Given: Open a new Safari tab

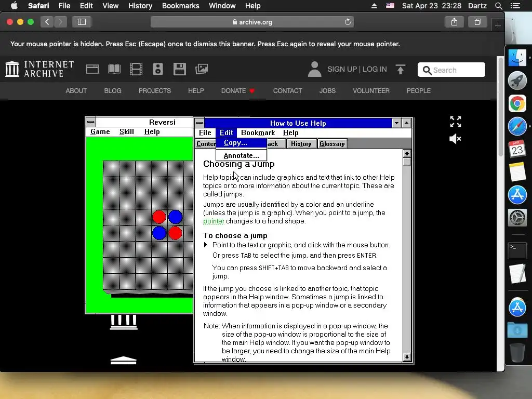Looking at the screenshot, I should [498, 25].
